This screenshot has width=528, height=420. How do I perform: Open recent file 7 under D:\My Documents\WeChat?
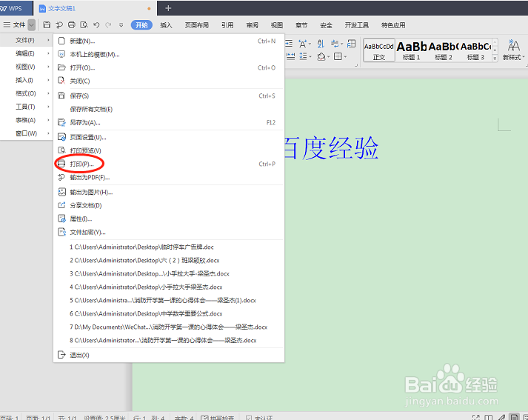pos(168,327)
